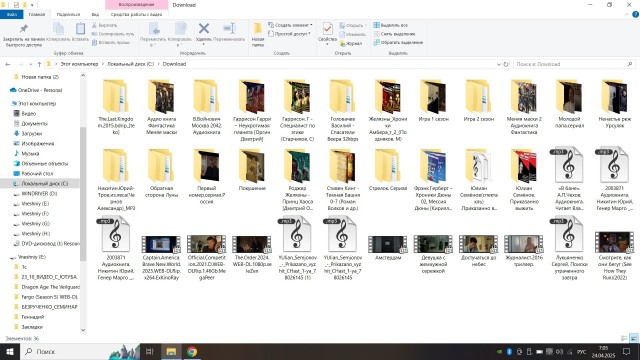Click the Bluetooth tray icon
The height and width of the screenshot is (360, 640).
tap(509, 351)
